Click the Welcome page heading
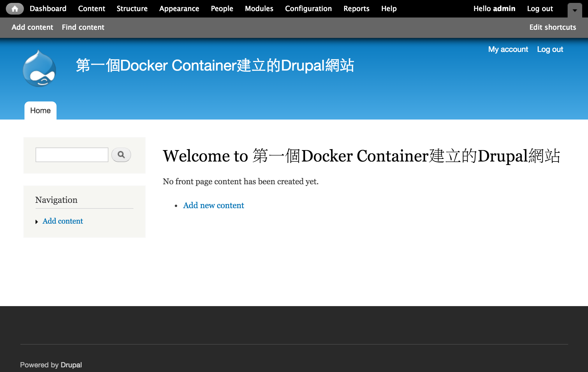Viewport: 588px width, 372px height. (x=361, y=156)
